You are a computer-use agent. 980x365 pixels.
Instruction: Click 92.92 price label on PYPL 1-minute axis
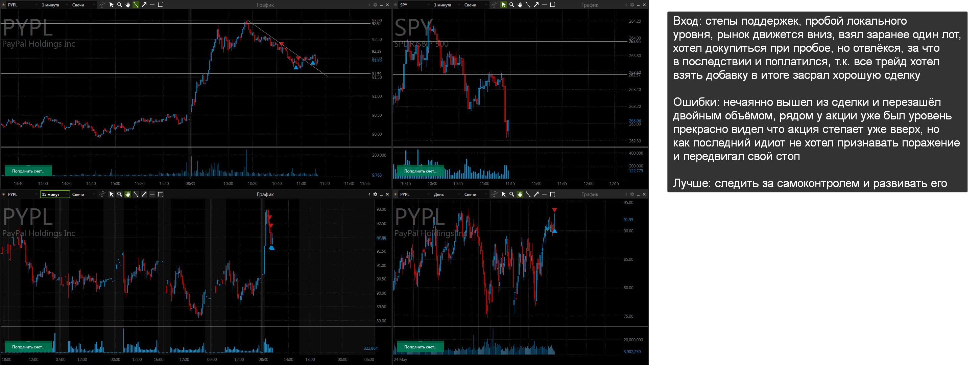(377, 24)
